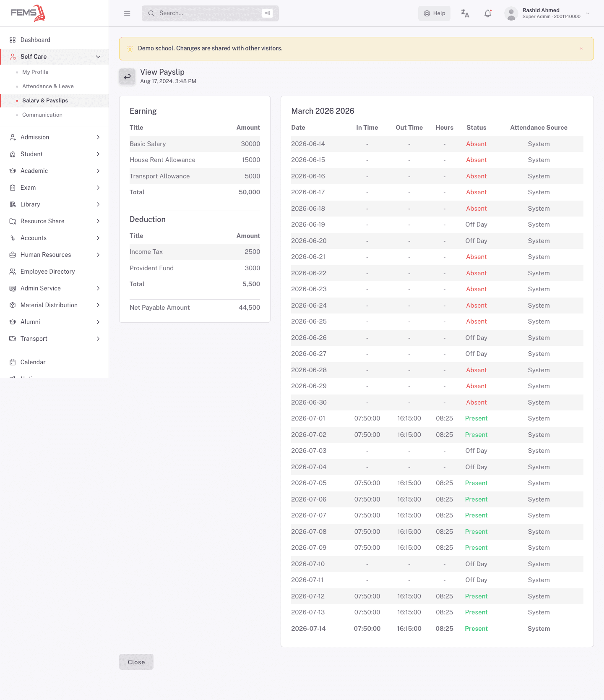Screen dimensions: 604x700
Task: Expand the Transport menu chevron
Action: coord(98,339)
